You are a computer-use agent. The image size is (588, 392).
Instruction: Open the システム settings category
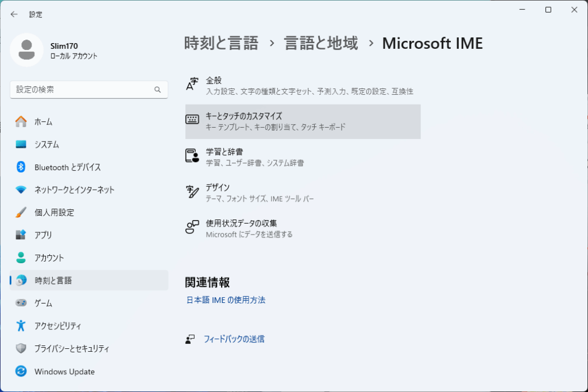(89, 144)
